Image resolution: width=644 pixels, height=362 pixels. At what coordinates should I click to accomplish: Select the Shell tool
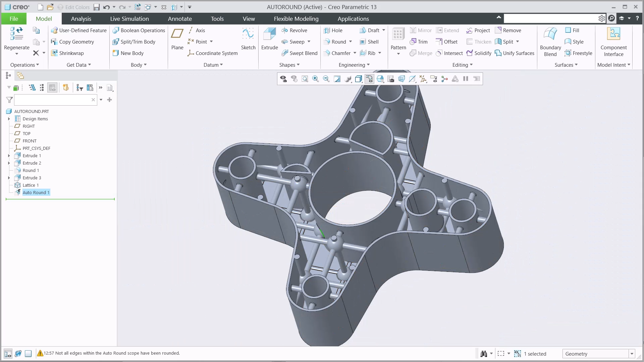(x=369, y=42)
